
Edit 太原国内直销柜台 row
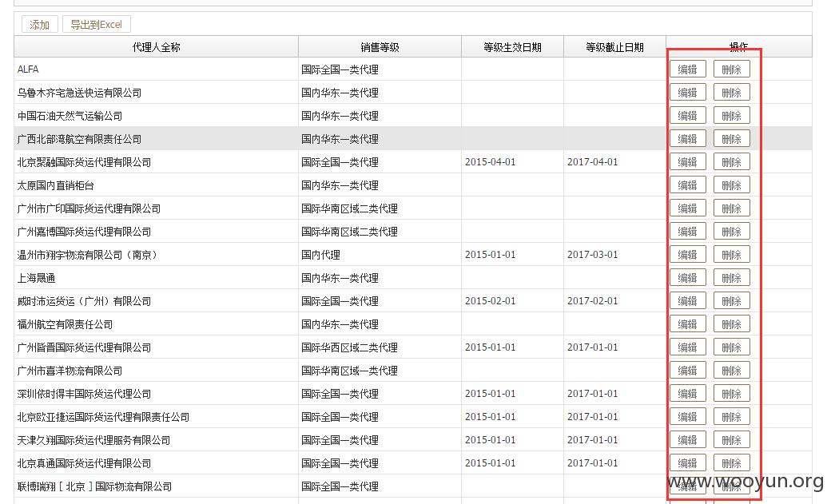[x=687, y=185]
